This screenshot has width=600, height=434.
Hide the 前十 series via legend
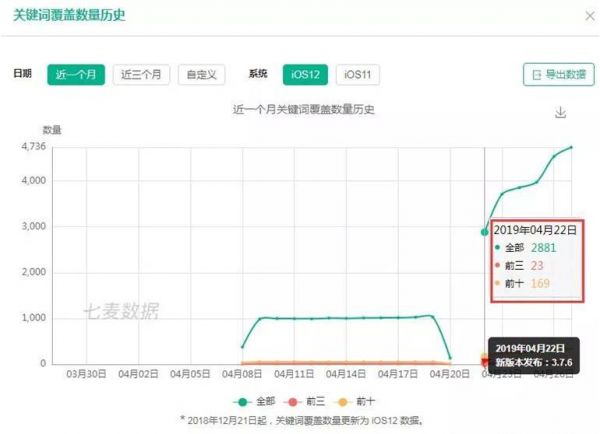tap(369, 399)
